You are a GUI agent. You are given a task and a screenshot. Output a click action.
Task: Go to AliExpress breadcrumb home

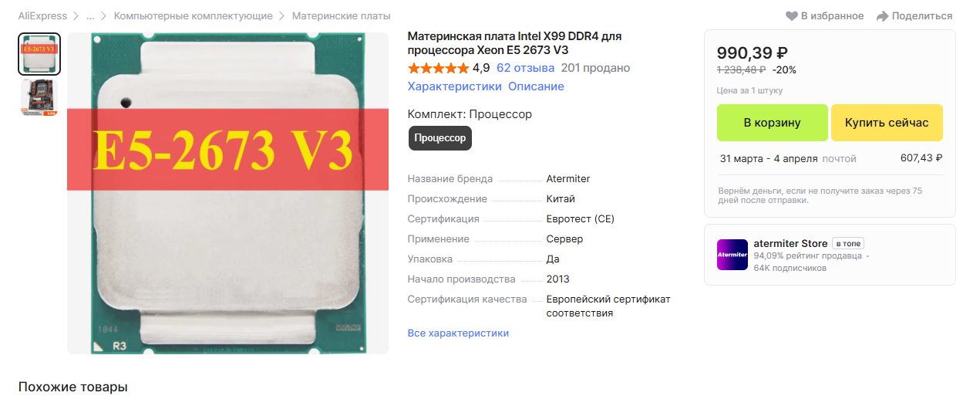(x=42, y=16)
